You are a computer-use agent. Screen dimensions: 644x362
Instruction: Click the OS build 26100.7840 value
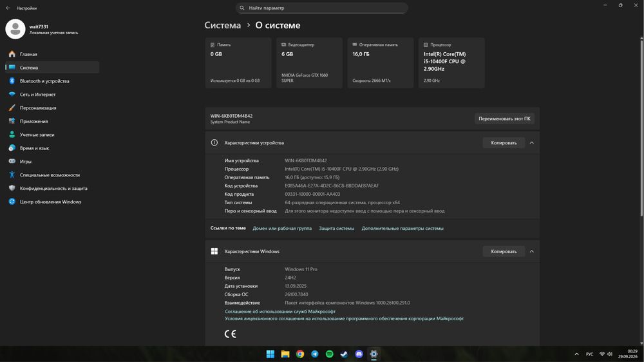pyautogui.click(x=296, y=294)
